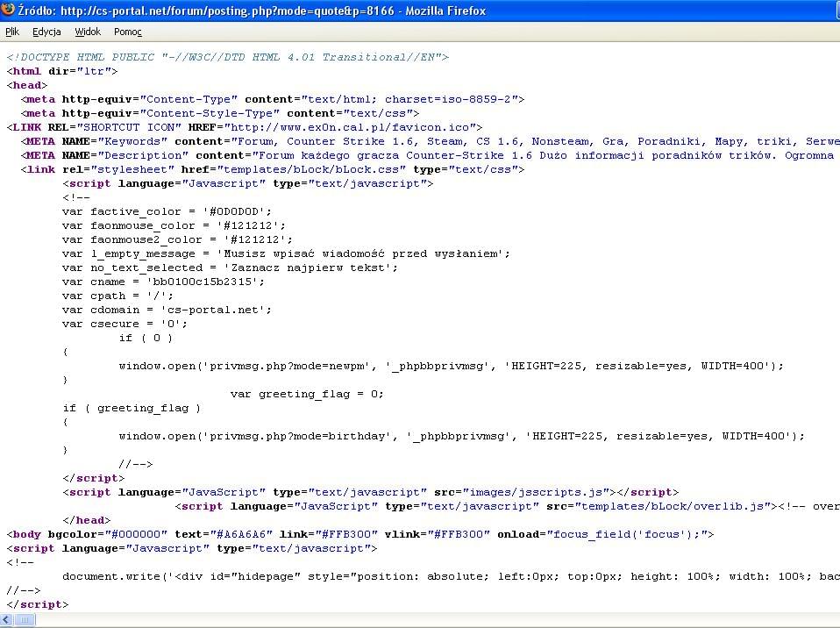The width and height of the screenshot is (840, 628).
Task: Click the 'if ( greeting_flag )' line
Action: coord(132,409)
